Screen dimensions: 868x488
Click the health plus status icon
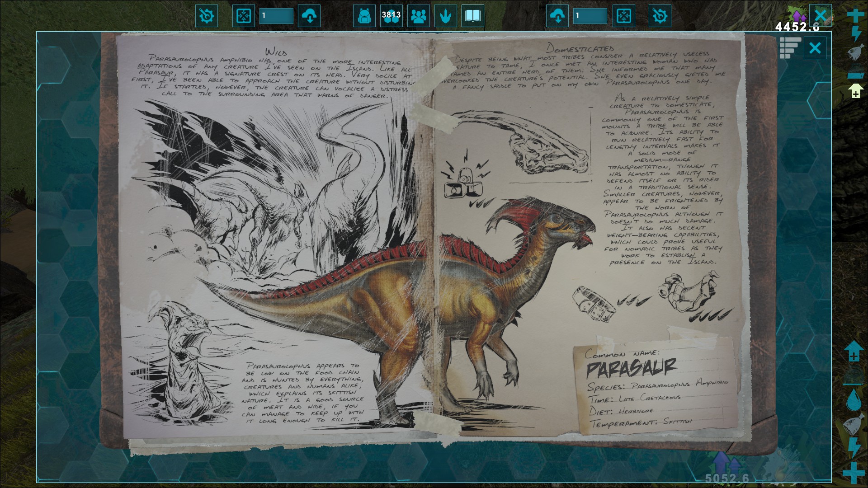tap(855, 15)
